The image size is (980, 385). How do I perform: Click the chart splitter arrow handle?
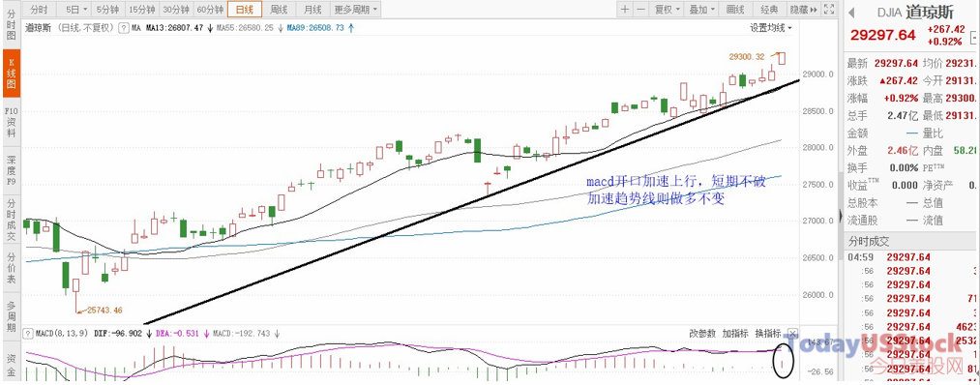click(x=840, y=216)
